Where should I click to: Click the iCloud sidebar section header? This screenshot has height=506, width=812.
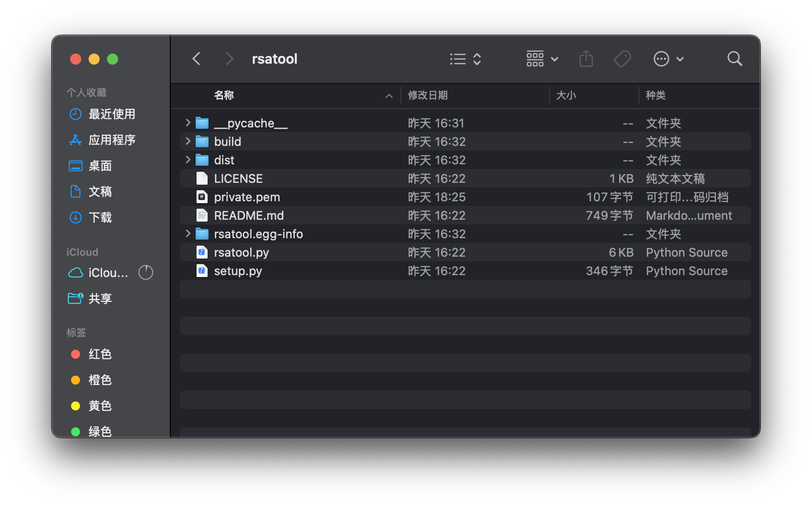click(82, 252)
